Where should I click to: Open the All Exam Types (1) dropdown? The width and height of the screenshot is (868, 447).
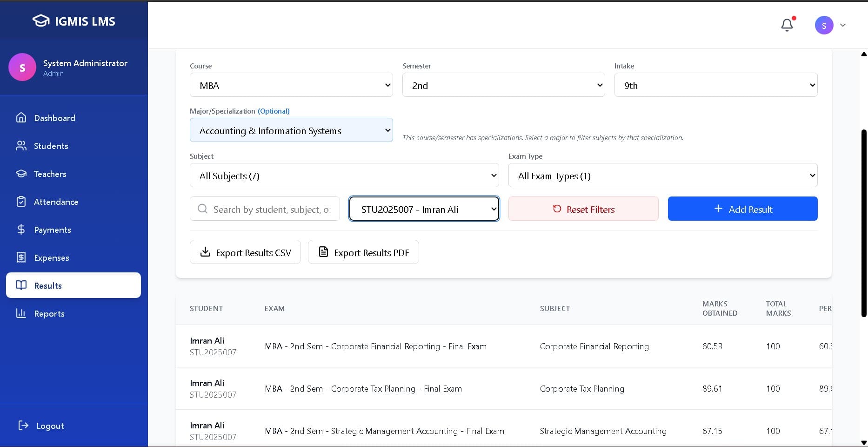click(x=663, y=175)
